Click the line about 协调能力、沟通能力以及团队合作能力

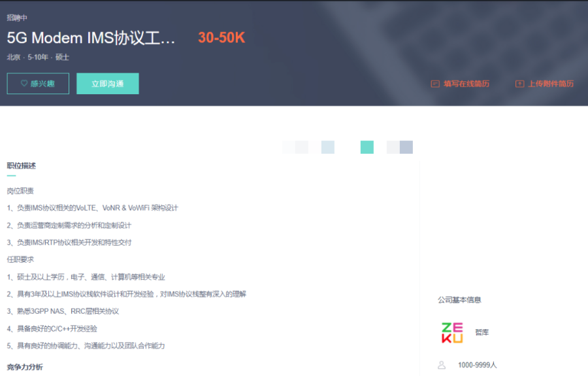coord(86,346)
